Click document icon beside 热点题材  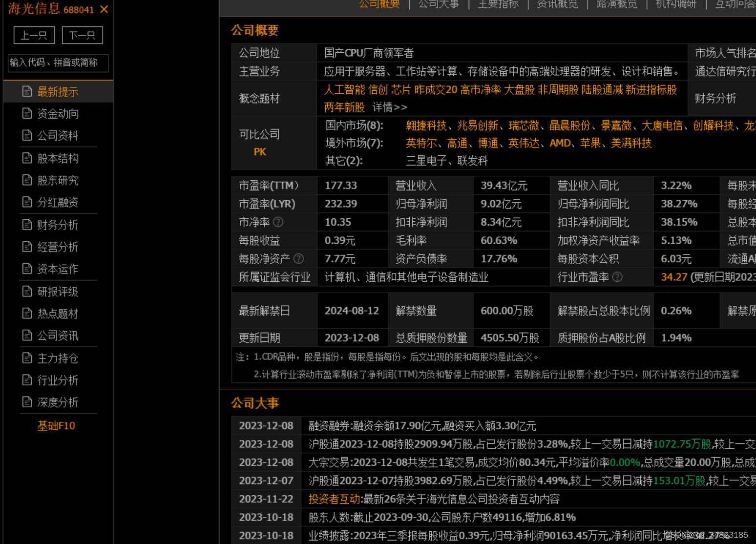[x=27, y=313]
